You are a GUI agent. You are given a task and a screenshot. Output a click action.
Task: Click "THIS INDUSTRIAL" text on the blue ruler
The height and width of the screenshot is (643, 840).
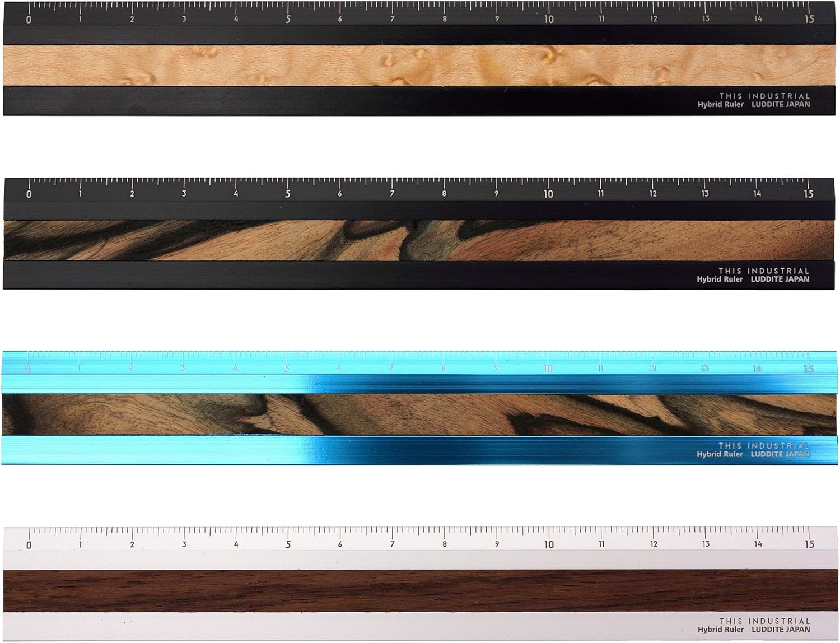click(x=764, y=446)
